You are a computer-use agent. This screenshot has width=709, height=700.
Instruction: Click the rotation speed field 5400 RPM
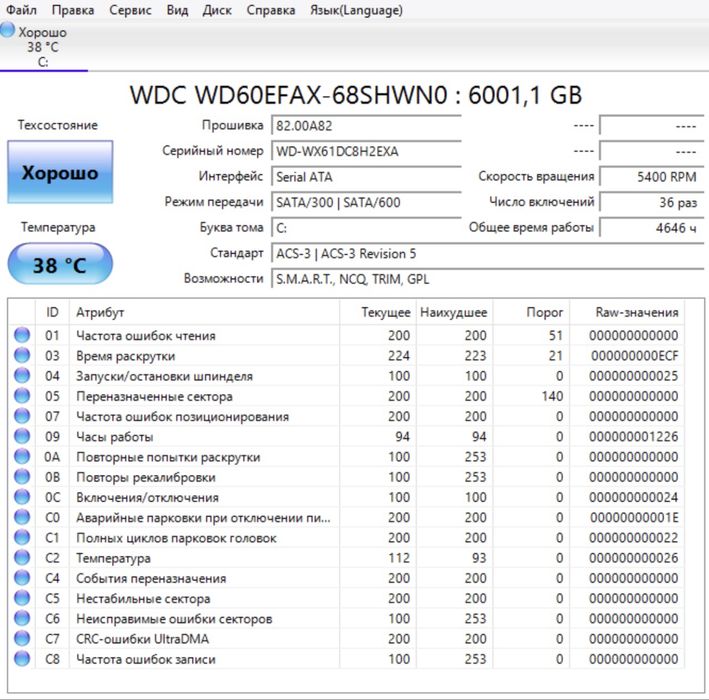click(x=652, y=177)
